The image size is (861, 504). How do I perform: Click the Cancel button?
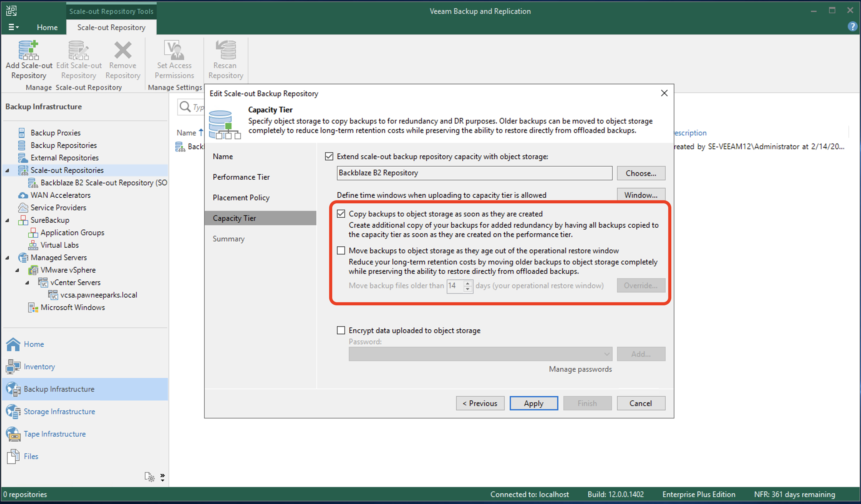(x=641, y=404)
